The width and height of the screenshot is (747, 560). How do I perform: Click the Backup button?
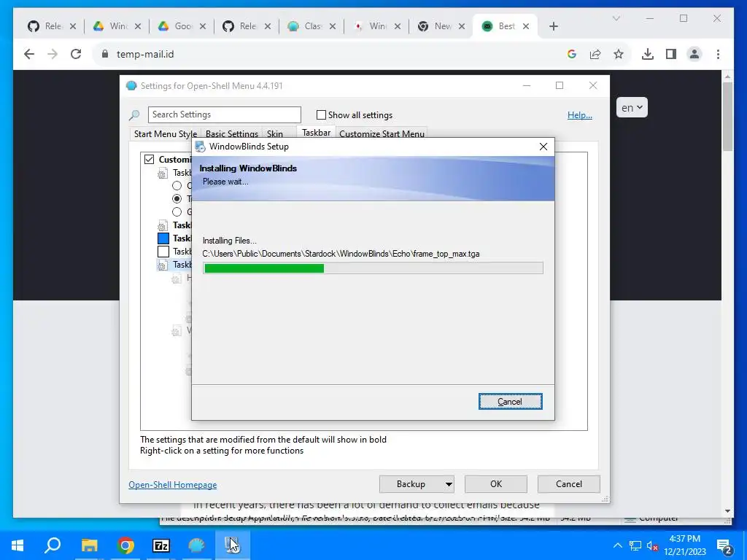[x=411, y=484]
